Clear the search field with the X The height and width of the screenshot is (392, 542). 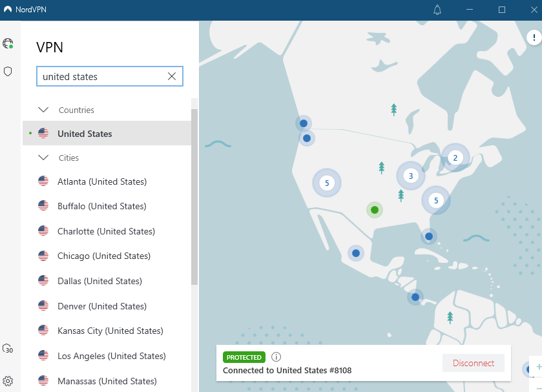pos(172,76)
